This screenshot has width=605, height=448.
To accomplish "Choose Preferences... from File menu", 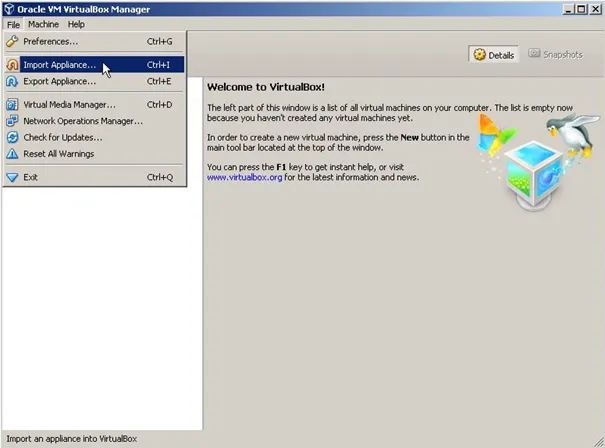I will click(x=95, y=41).
